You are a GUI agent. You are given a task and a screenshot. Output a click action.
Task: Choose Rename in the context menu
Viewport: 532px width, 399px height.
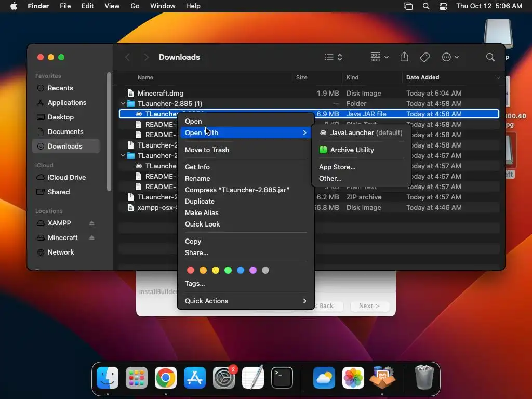[x=245, y=179]
